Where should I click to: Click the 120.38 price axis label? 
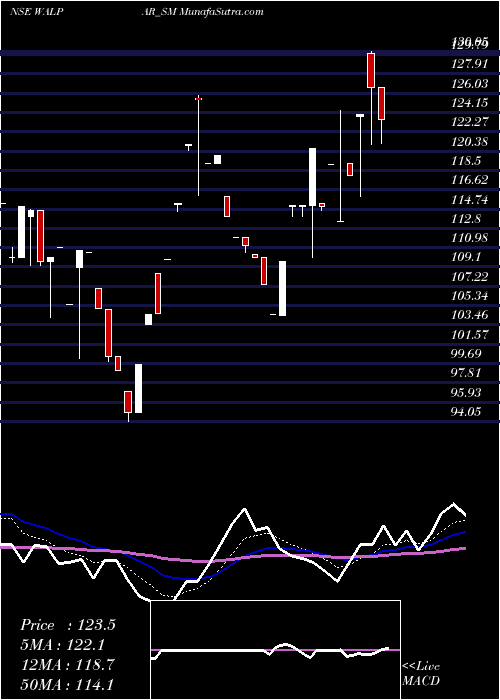click(x=470, y=142)
